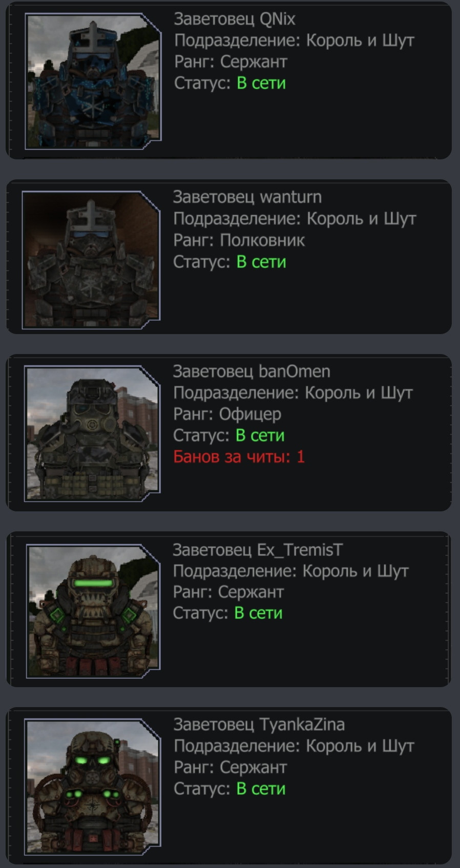Screen dimensions: 460x868
Task: Click the player name Заветовец banOmen
Action: coord(252,371)
